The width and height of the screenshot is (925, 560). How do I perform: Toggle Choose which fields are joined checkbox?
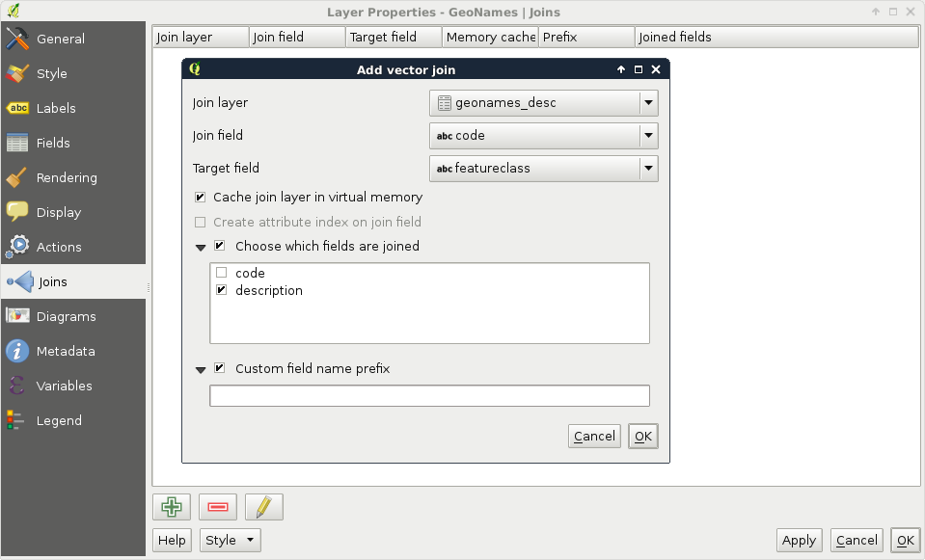click(x=220, y=246)
